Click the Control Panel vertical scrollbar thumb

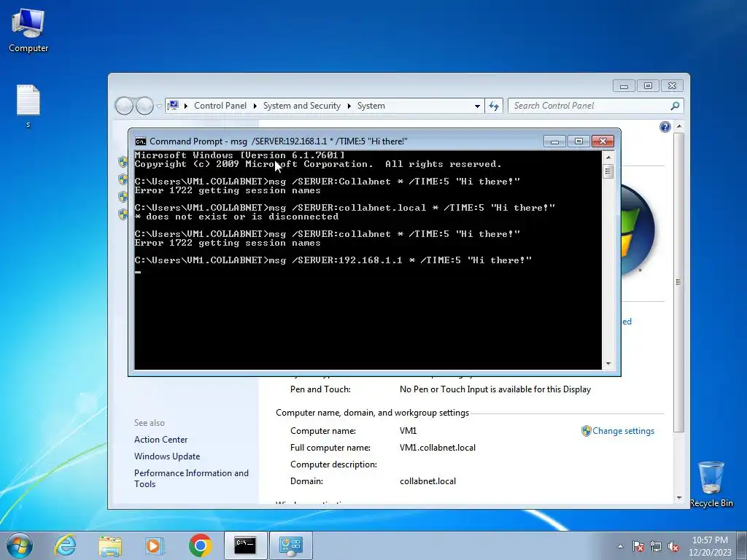(679, 282)
